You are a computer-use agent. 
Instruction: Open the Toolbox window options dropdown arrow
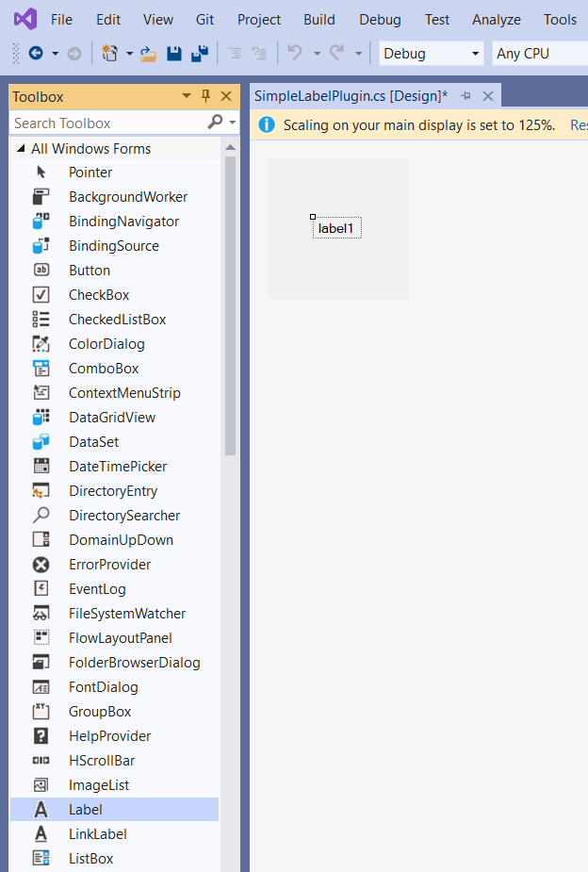pos(186,96)
